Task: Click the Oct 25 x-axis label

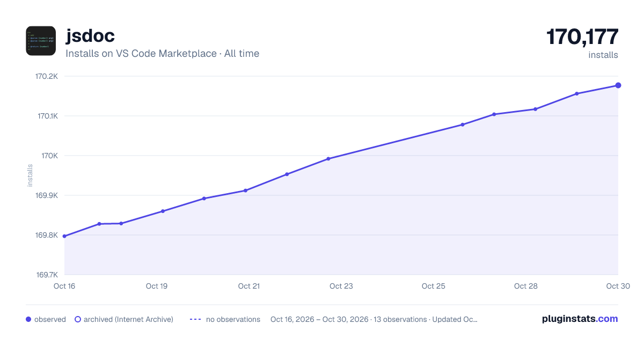Action: (x=434, y=286)
